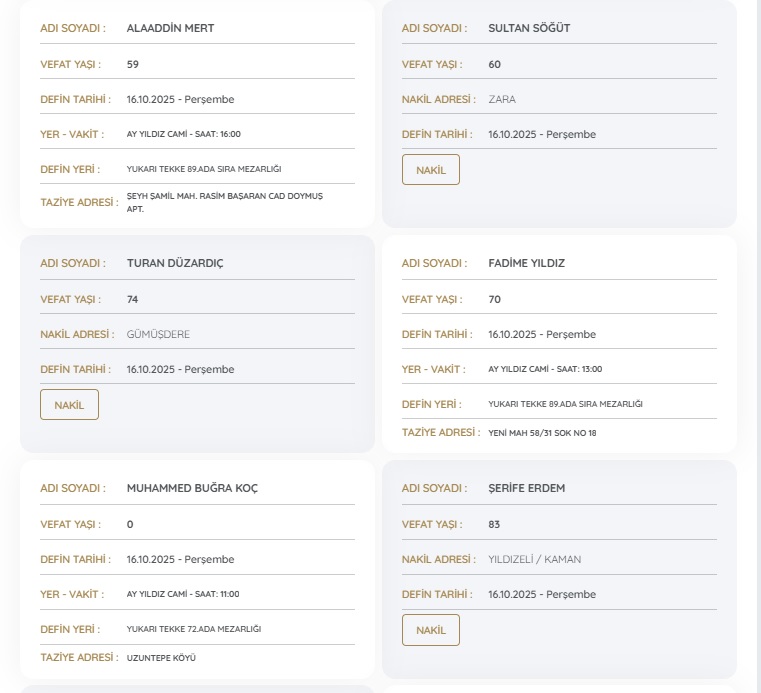Open the NAKİL button in Şerife Erdem's card
The width and height of the screenshot is (761, 693).
430,630
